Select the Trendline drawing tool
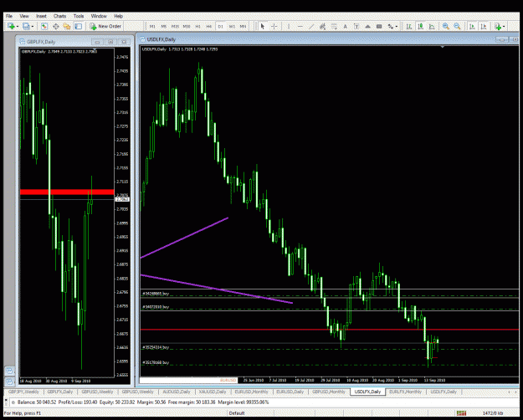The image size is (523, 420). [x=311, y=26]
